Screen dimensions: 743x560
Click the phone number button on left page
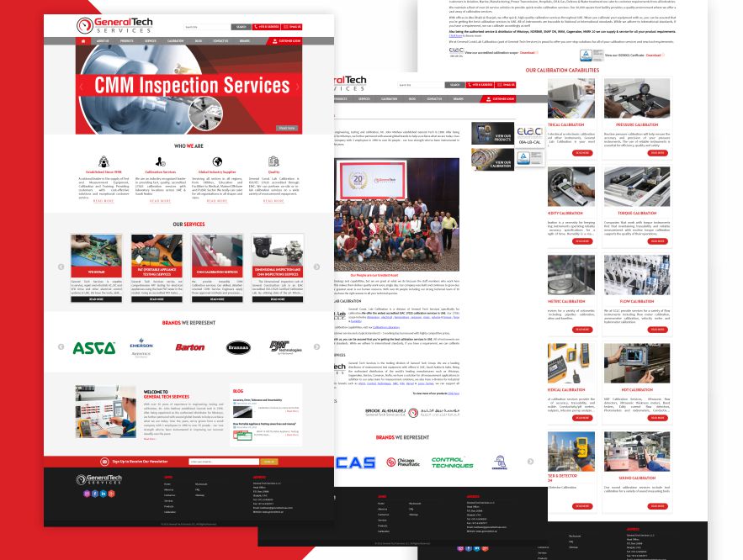(x=266, y=27)
